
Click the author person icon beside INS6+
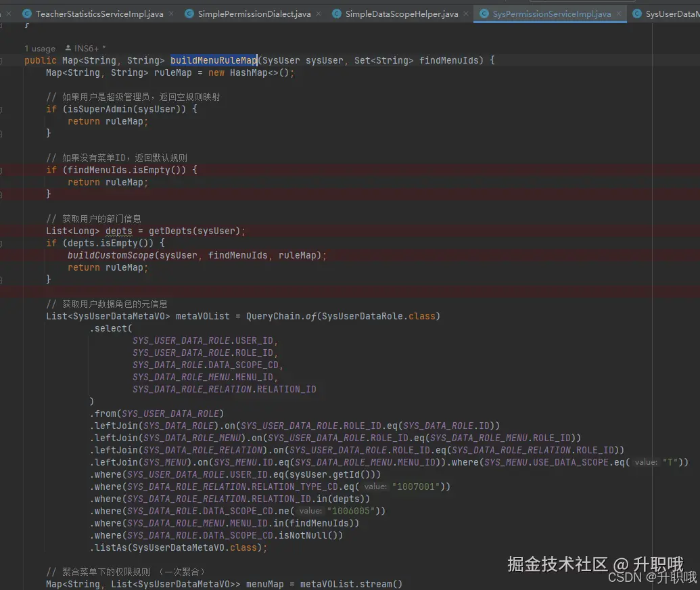click(68, 48)
